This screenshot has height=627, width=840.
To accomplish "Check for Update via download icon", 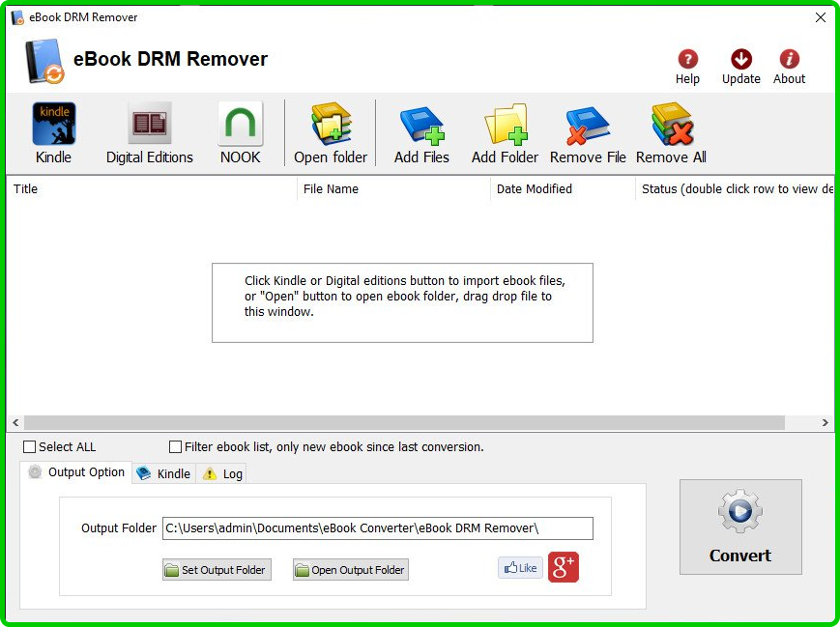I will pos(740,67).
